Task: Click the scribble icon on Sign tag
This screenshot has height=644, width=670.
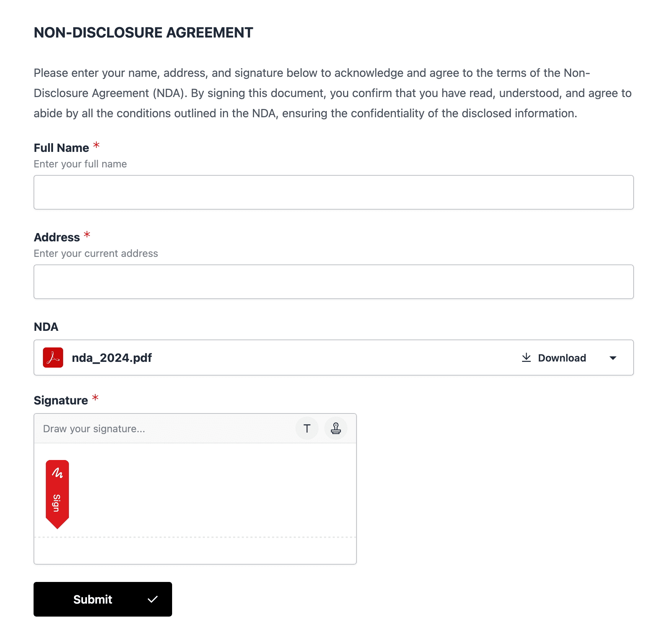Action: [x=57, y=473]
